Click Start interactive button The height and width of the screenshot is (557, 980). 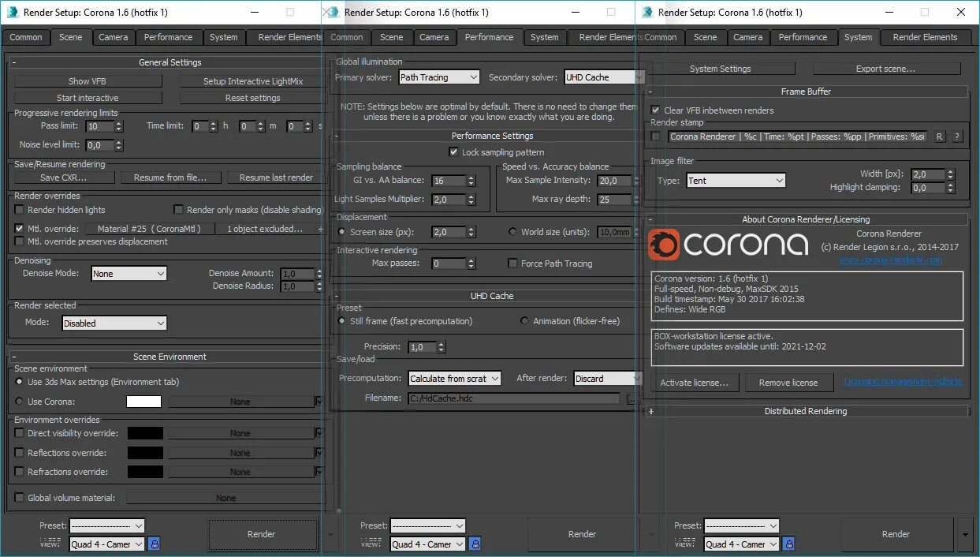(x=88, y=98)
